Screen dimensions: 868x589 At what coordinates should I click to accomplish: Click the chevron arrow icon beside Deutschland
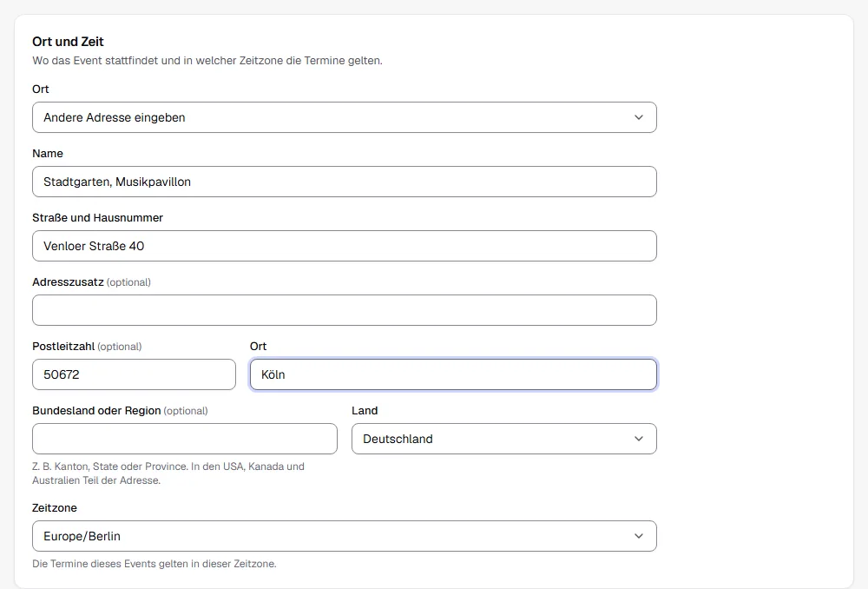click(x=638, y=439)
